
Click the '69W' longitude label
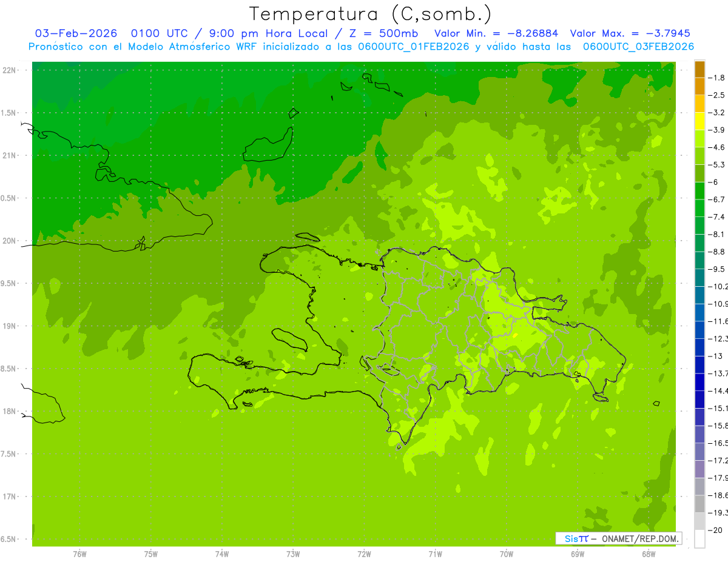[x=578, y=554]
